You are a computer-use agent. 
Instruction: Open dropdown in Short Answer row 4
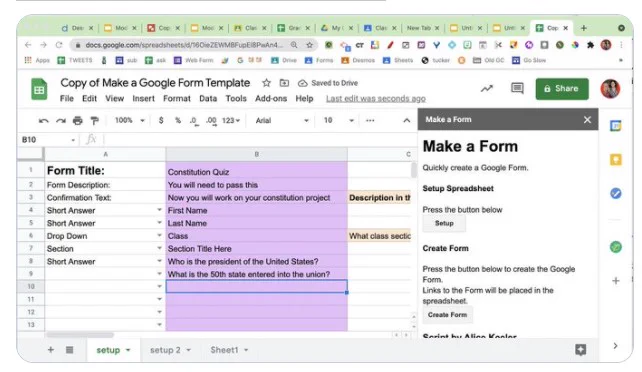(159, 210)
